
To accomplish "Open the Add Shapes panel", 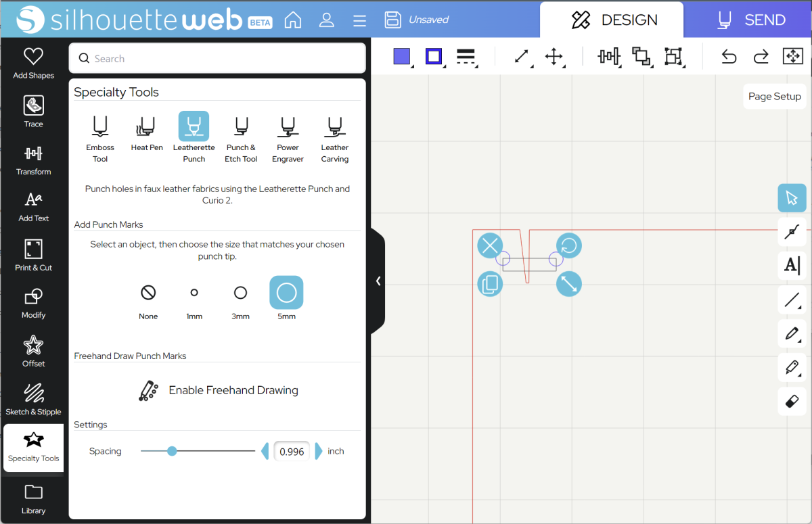I will (x=34, y=63).
